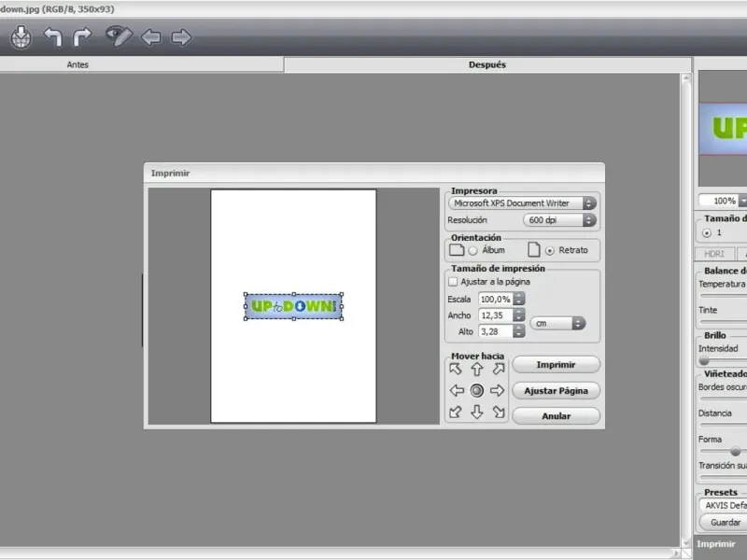Click the left arrow toolbar icon

151,37
